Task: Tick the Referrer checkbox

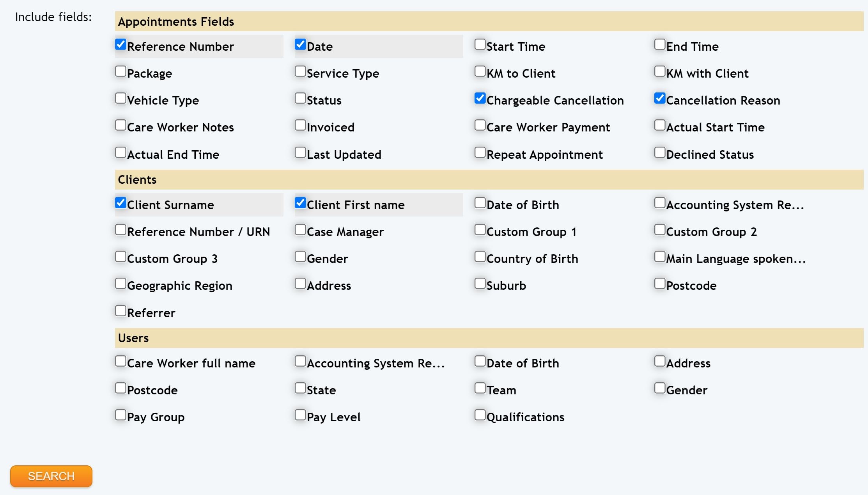Action: click(120, 311)
